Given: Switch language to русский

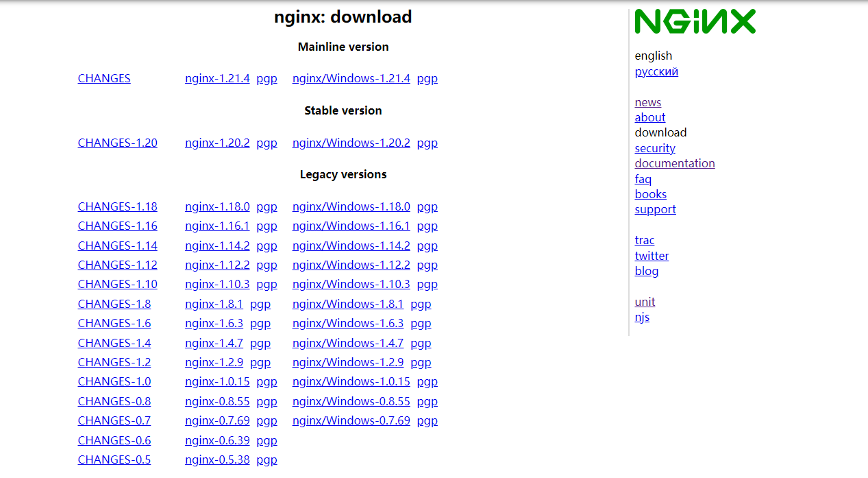Looking at the screenshot, I should [656, 72].
